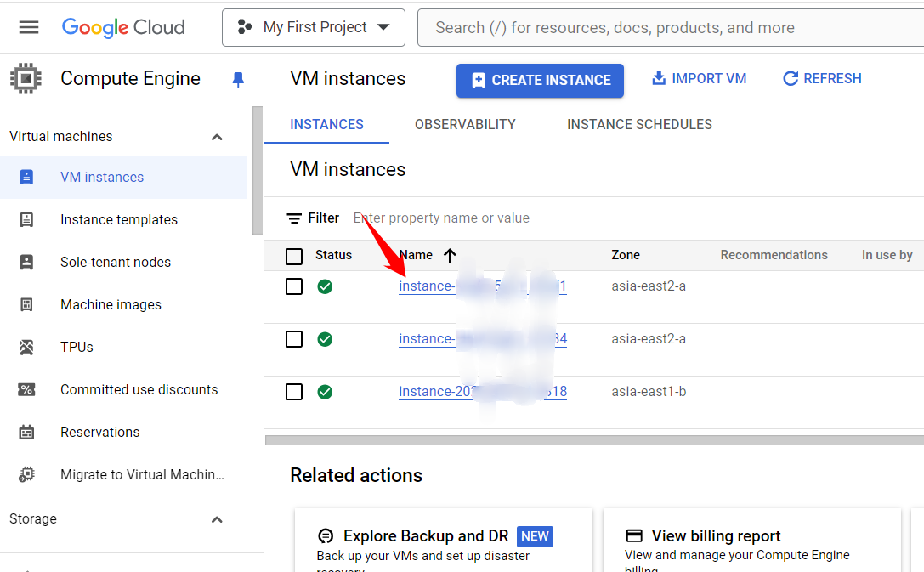This screenshot has width=924, height=572.
Task: Click the TPUs icon
Action: (26, 347)
